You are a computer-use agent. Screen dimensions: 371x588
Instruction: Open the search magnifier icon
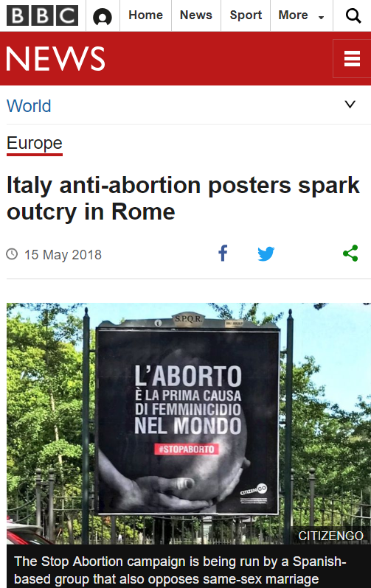[x=353, y=15]
